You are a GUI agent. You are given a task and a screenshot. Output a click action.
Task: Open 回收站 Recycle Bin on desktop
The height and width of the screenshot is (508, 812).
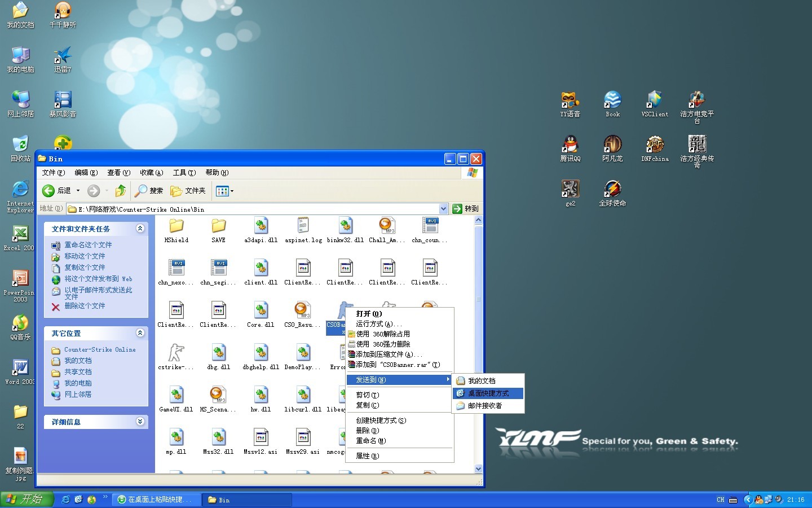coord(20,149)
